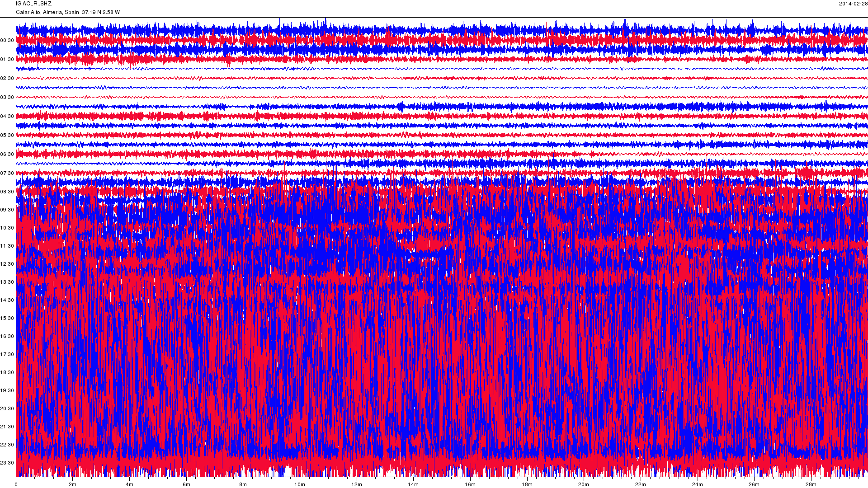Image resolution: width=868 pixels, height=488 pixels.
Task: Select the 22:30 time label
Action: 7,445
